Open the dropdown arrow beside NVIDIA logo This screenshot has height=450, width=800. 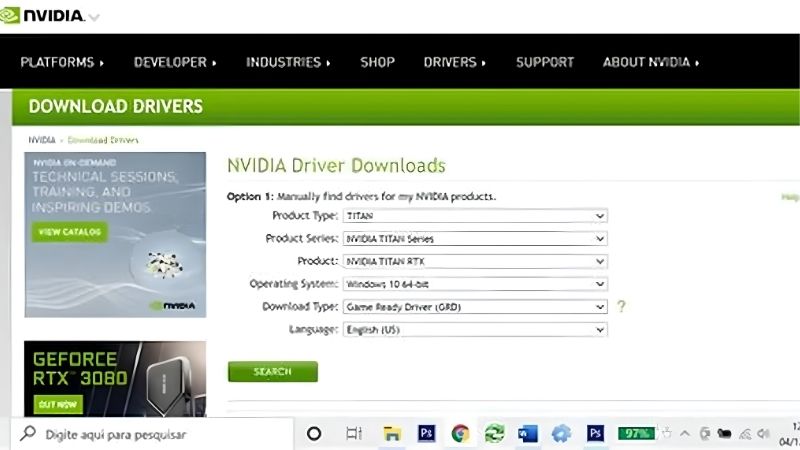(x=94, y=17)
